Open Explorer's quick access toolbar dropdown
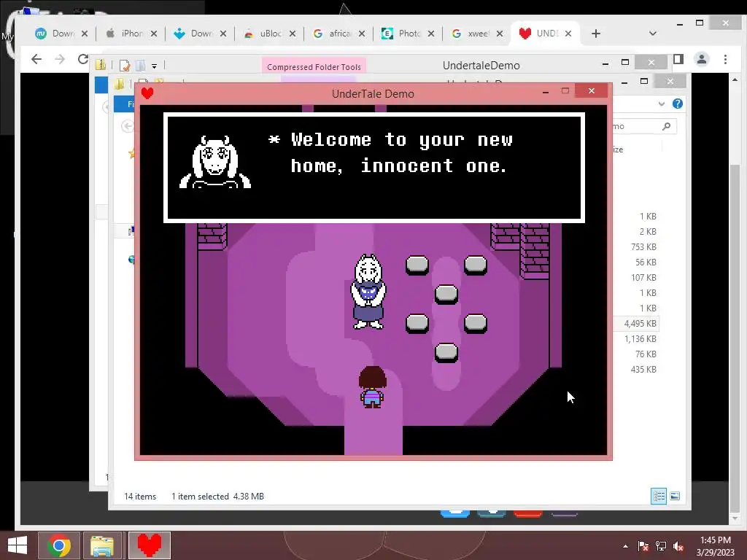Image resolution: width=747 pixels, height=560 pixels. [x=155, y=66]
